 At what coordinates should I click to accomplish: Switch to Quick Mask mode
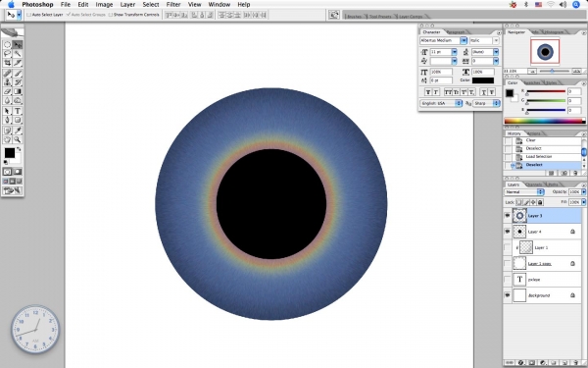click(18, 172)
